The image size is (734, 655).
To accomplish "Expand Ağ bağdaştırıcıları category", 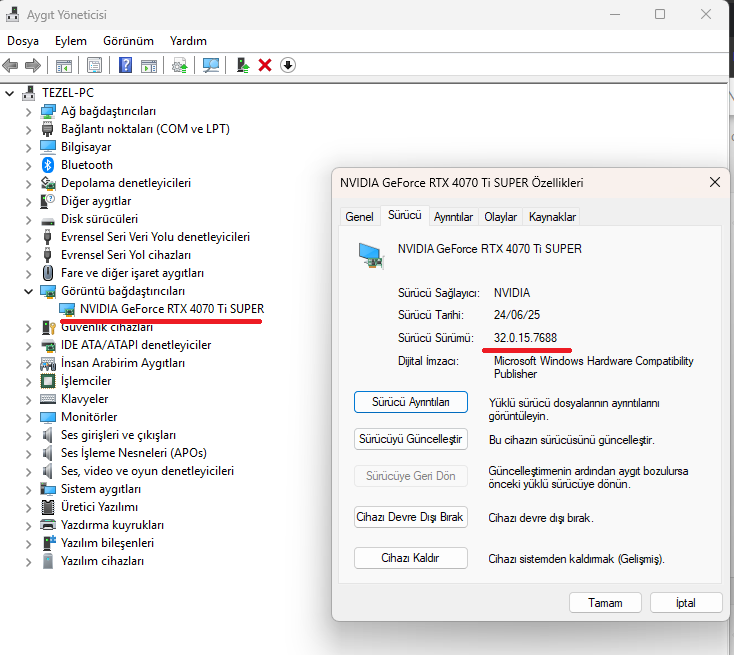I will pos(29,111).
